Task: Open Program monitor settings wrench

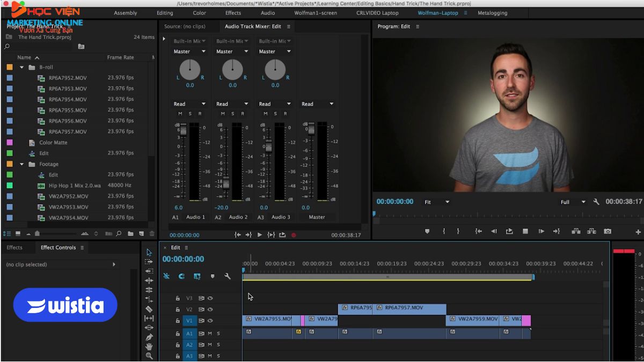Action: tap(596, 202)
